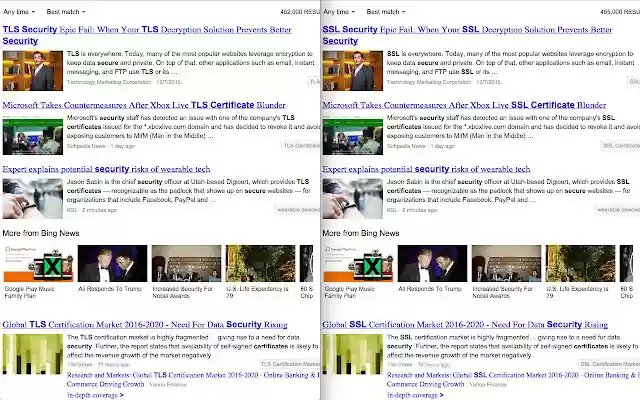Screen dimensions: 640x400
Task: Open the Increased Security For Nobel Awards tile in the left pane
Action: (187, 272)
